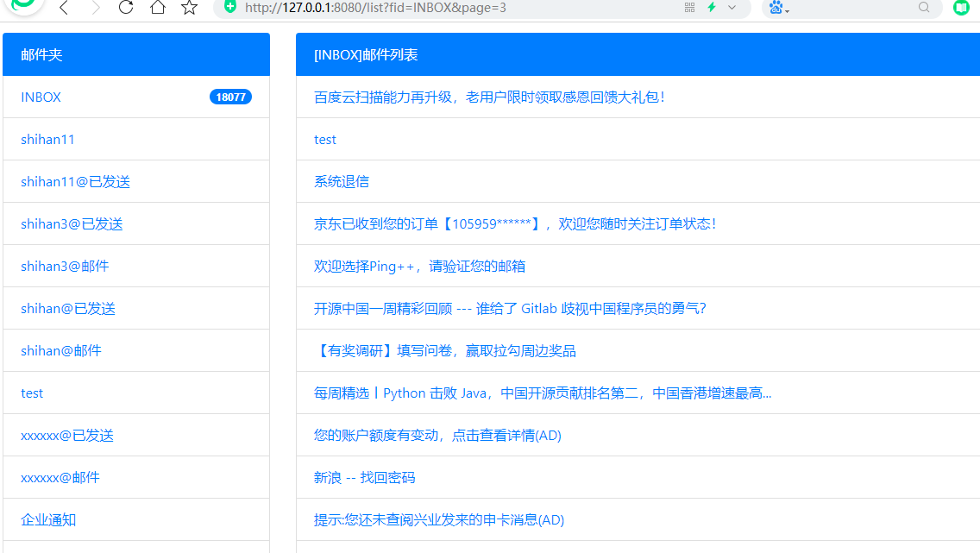Image resolution: width=980 pixels, height=553 pixels.
Task: Open the browser home page icon
Action: coord(158,8)
